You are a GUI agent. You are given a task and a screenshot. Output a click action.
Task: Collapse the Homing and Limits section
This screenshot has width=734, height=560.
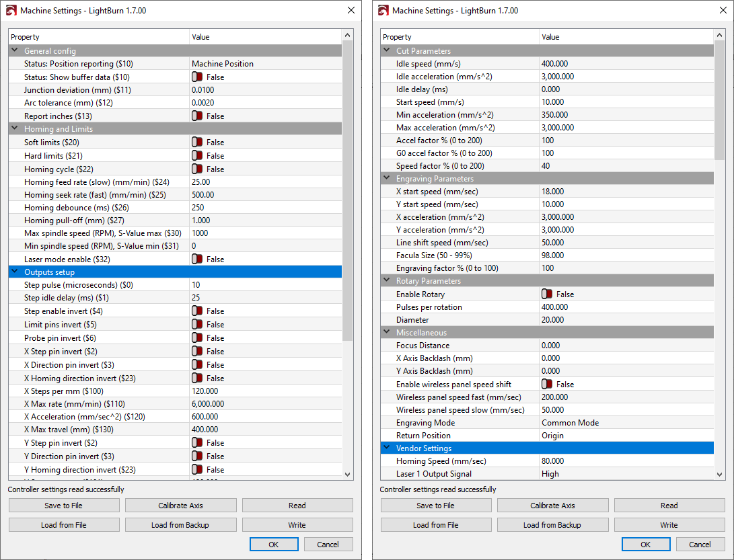pos(15,129)
